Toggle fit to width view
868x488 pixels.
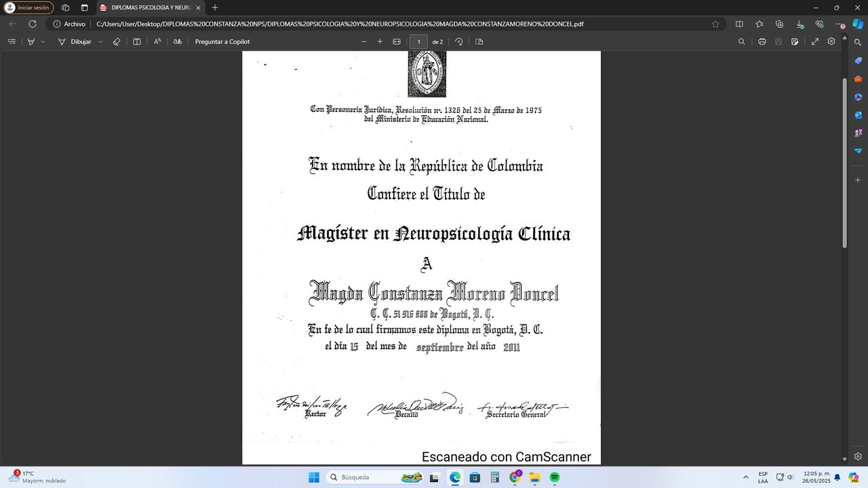click(x=397, y=41)
